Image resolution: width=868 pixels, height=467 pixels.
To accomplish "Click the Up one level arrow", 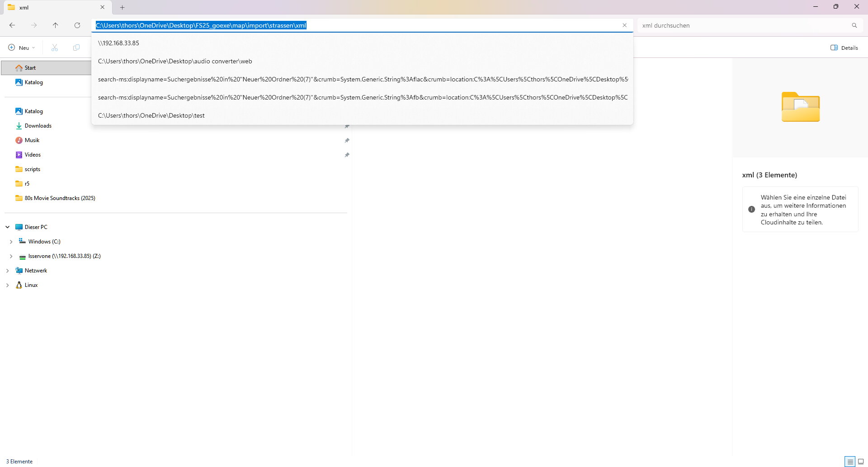I will (x=55, y=25).
